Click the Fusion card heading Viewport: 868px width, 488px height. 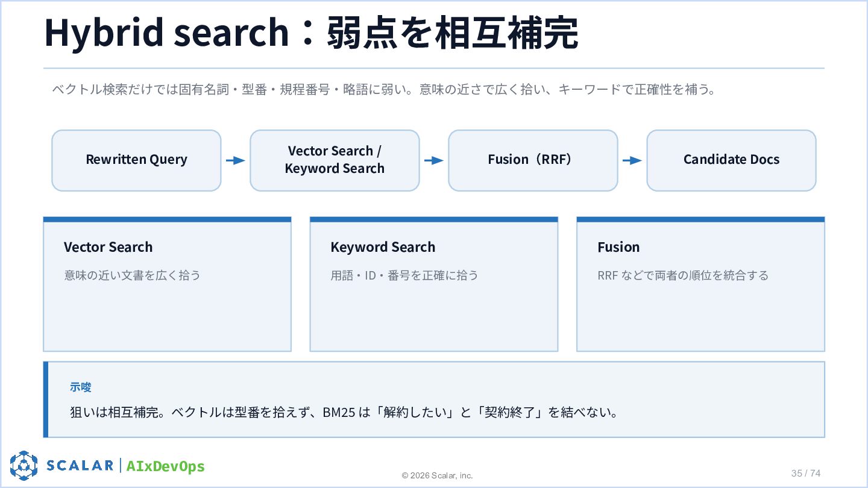[618, 247]
